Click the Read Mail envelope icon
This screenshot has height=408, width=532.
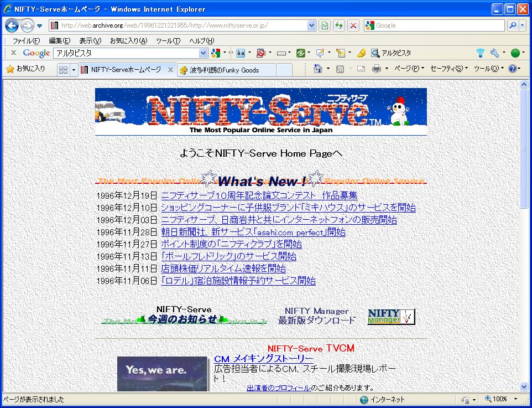click(361, 69)
